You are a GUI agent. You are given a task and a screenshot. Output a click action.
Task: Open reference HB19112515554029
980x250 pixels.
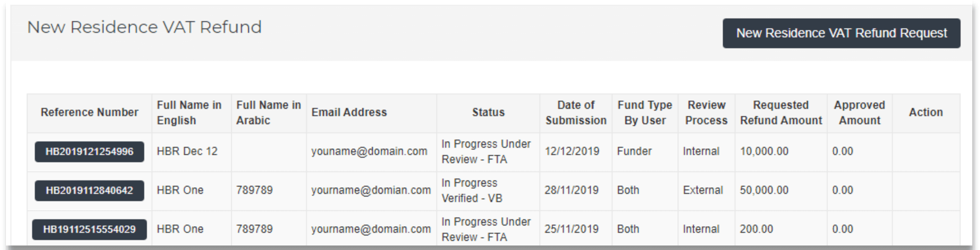point(90,230)
